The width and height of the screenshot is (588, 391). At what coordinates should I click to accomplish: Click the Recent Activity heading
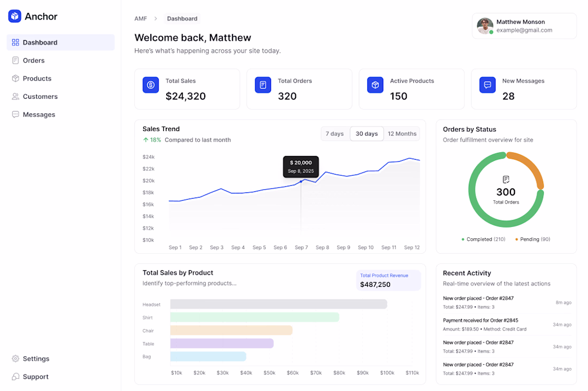467,273
